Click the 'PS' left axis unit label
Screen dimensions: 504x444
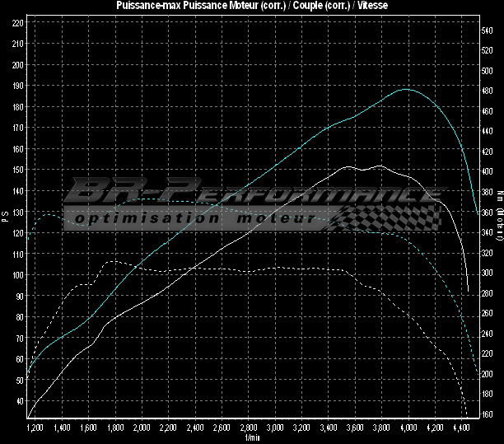(5, 214)
